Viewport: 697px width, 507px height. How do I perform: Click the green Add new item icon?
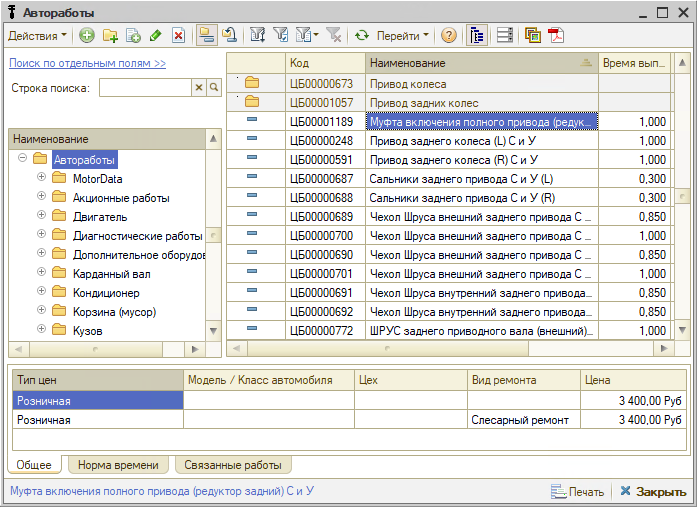coord(87,35)
